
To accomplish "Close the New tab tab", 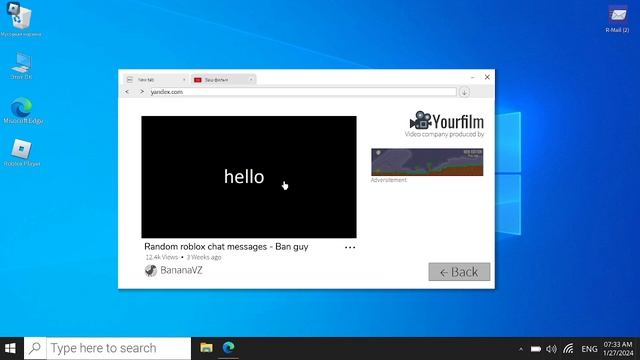I will coord(184,80).
